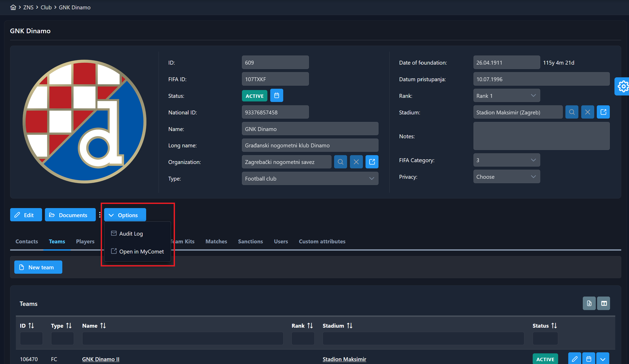Click the ZNS breadcrumb link

coord(28,7)
